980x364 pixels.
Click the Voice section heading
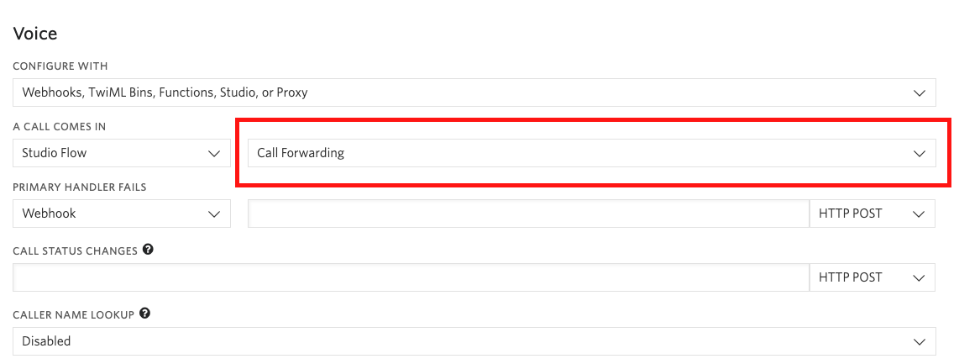tap(35, 33)
